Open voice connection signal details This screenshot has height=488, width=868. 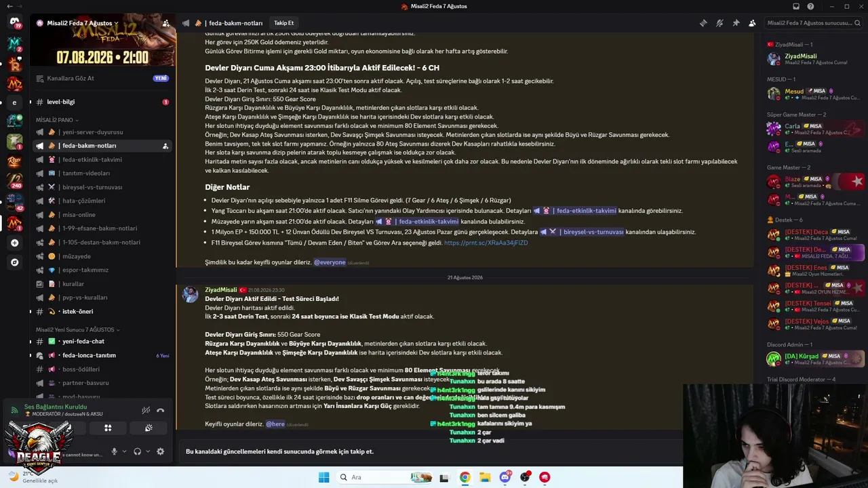(x=14, y=409)
